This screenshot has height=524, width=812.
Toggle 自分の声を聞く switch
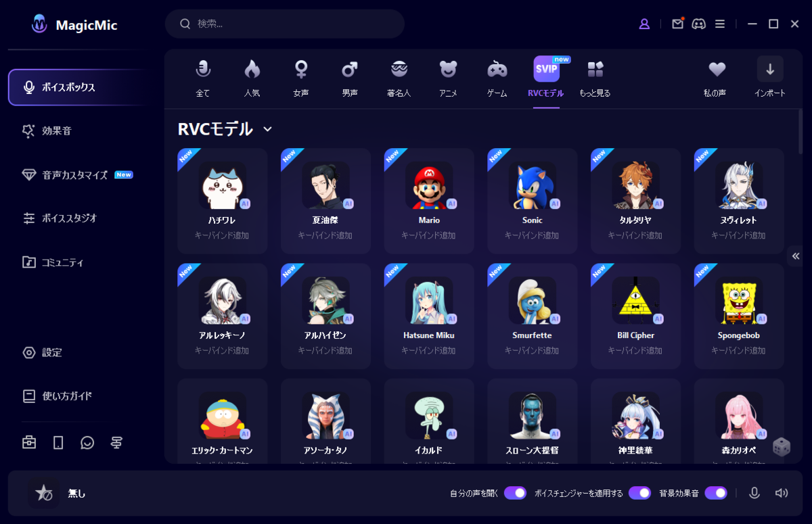[515, 493]
